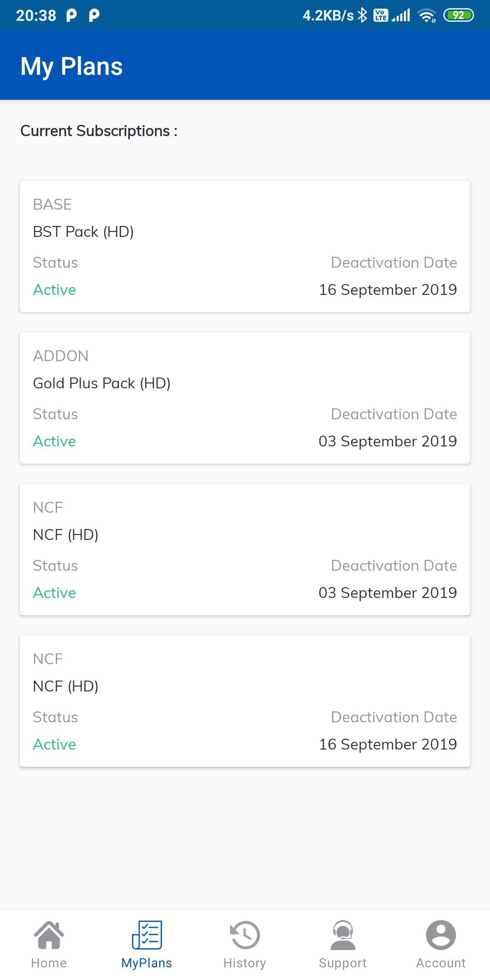Tap the Home house icon
The height and width of the screenshot is (980, 490).
coord(49,935)
